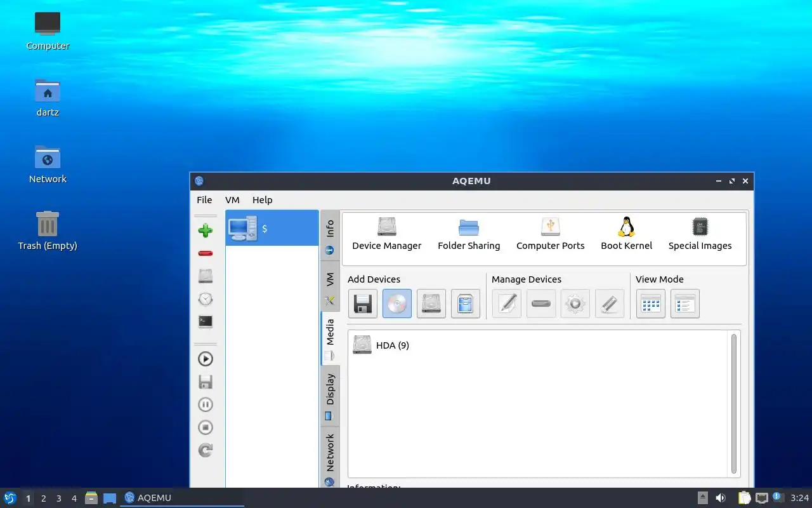Open the hard disk icon in the left toolbar
This screenshot has width=812, height=508.
[x=205, y=276]
